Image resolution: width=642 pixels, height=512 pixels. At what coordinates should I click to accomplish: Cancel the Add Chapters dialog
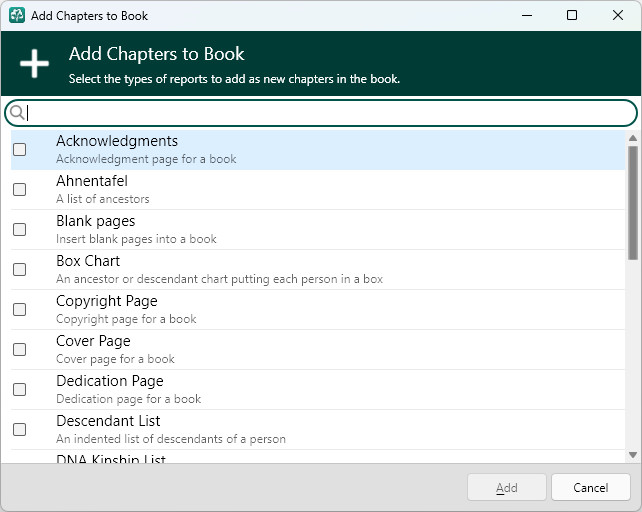[590, 487]
